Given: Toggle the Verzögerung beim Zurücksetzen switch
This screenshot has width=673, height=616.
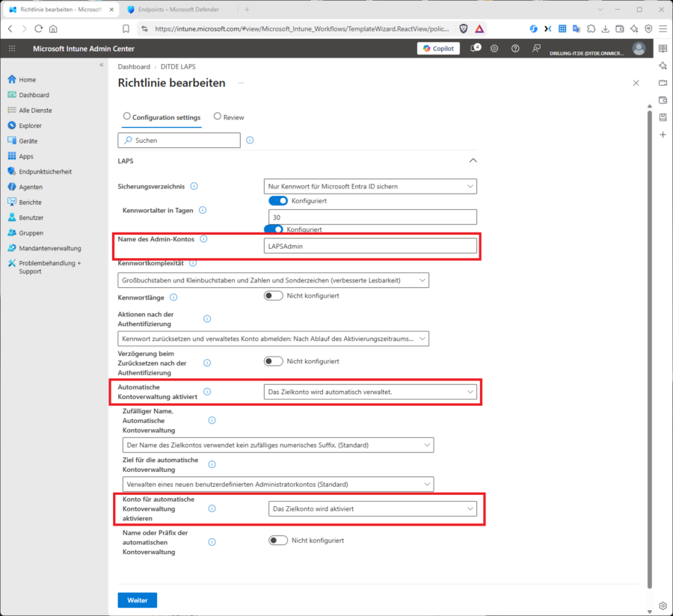Looking at the screenshot, I should pos(274,361).
